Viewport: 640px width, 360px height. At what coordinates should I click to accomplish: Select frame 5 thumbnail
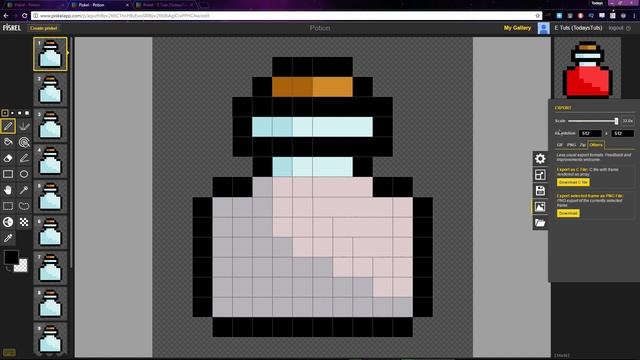tap(50, 197)
